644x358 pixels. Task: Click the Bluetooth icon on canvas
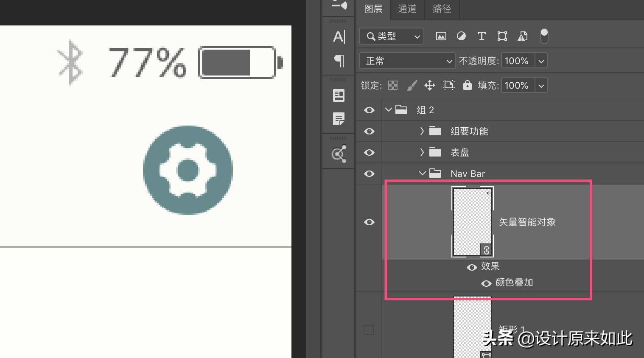pyautogui.click(x=70, y=62)
